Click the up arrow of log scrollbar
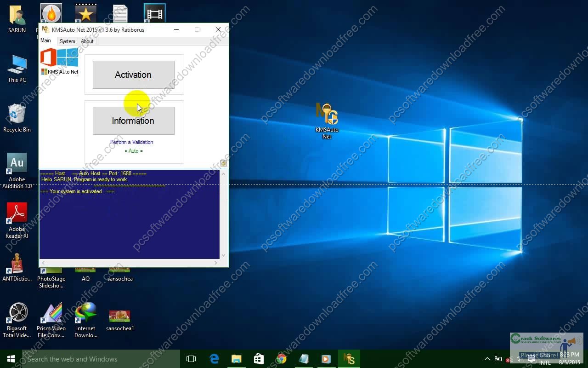 point(224,173)
